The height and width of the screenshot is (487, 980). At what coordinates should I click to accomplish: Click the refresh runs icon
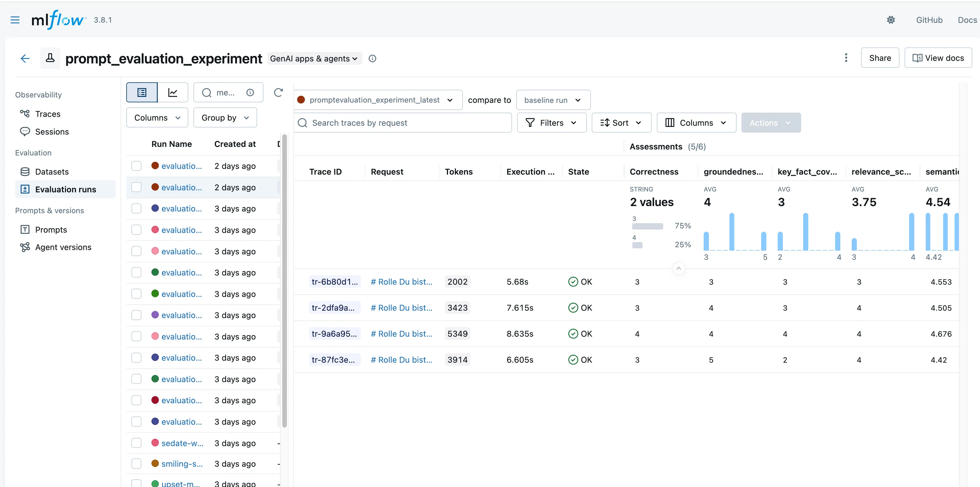[279, 92]
